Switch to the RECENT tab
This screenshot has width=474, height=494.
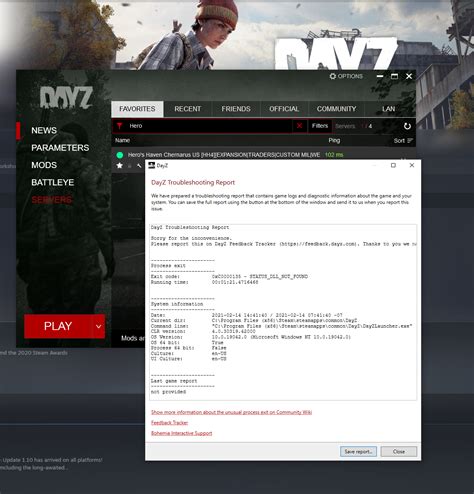tap(188, 109)
